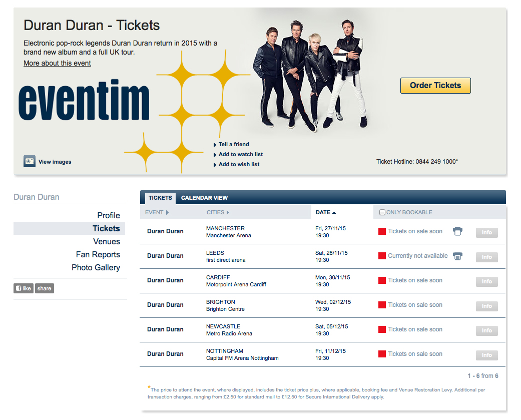The width and height of the screenshot is (521, 420).
Task: Click the Info button for Nottingham
Action: (x=487, y=355)
